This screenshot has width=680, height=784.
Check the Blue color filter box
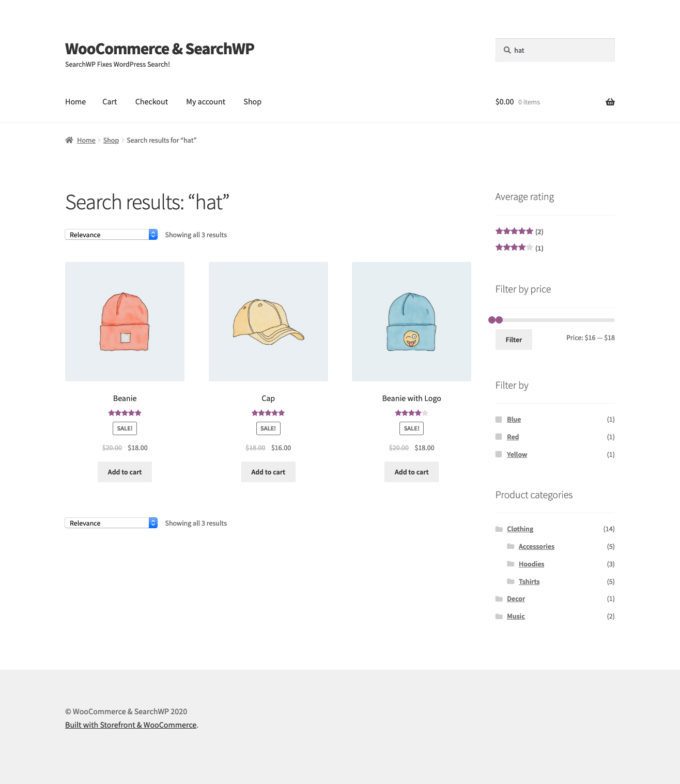pyautogui.click(x=499, y=419)
